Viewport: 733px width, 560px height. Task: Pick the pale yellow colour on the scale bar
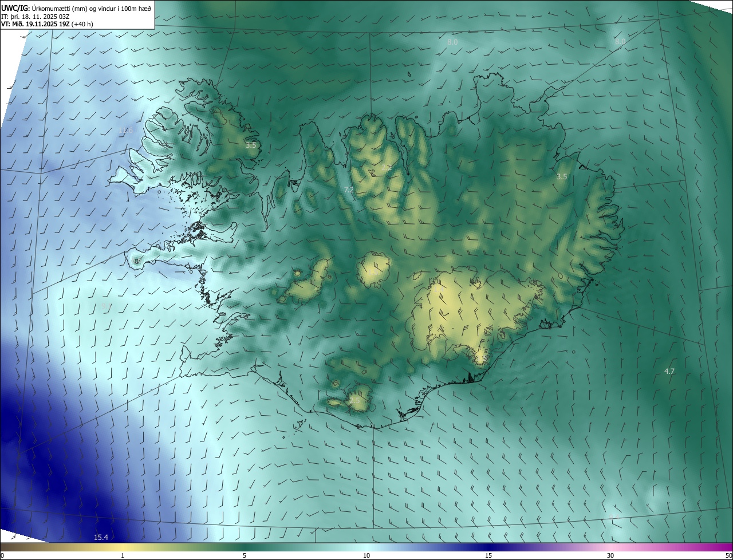pyautogui.click(x=123, y=547)
